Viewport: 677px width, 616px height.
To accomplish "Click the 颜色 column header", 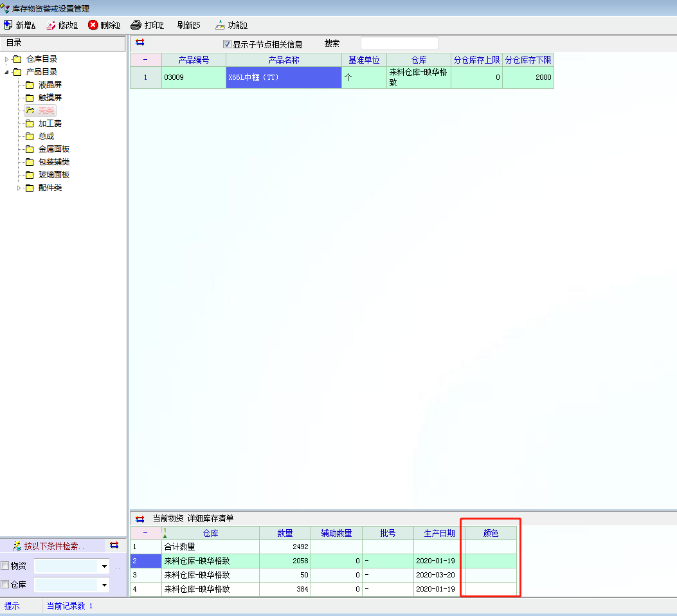I will [x=491, y=533].
